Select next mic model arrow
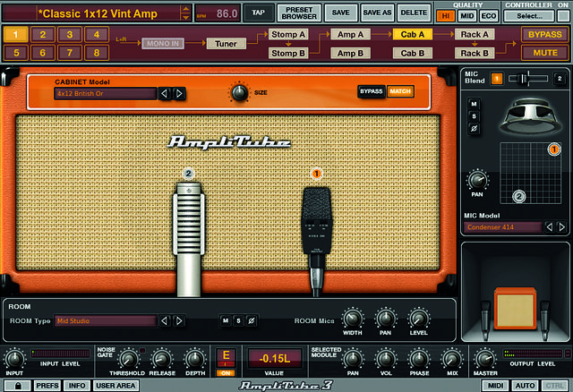Image resolution: width=573 pixels, height=392 pixels. [561, 227]
